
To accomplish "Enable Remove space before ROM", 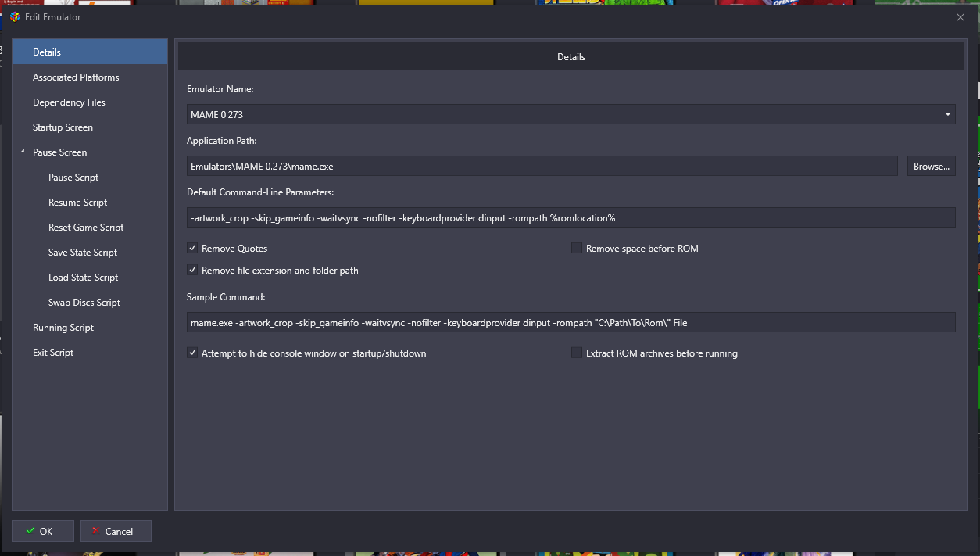I will (x=577, y=249).
